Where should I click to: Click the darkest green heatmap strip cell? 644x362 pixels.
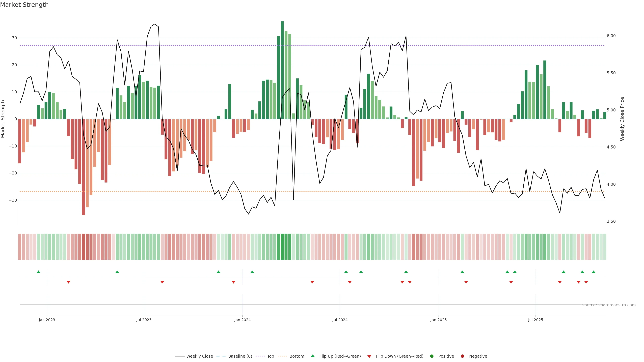click(x=282, y=247)
